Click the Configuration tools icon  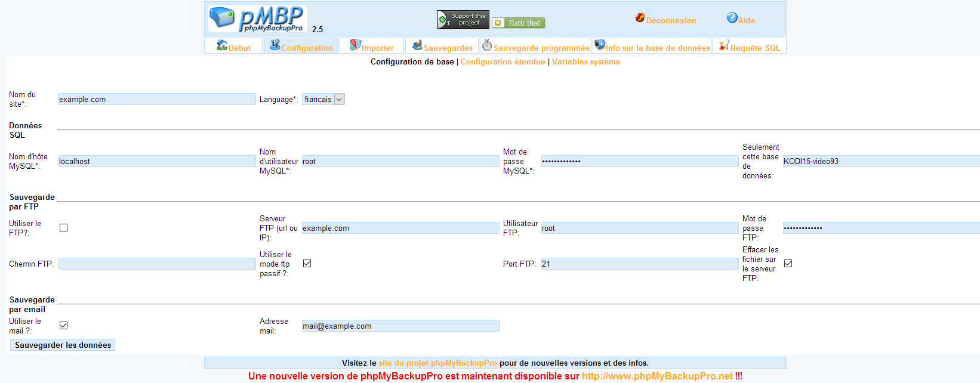click(275, 45)
